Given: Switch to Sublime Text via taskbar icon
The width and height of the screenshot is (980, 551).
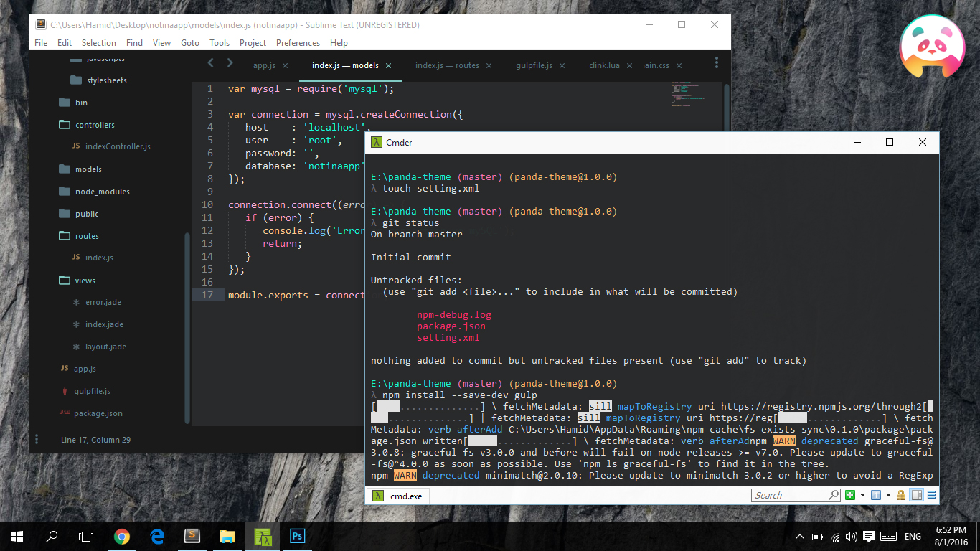Looking at the screenshot, I should 192,536.
